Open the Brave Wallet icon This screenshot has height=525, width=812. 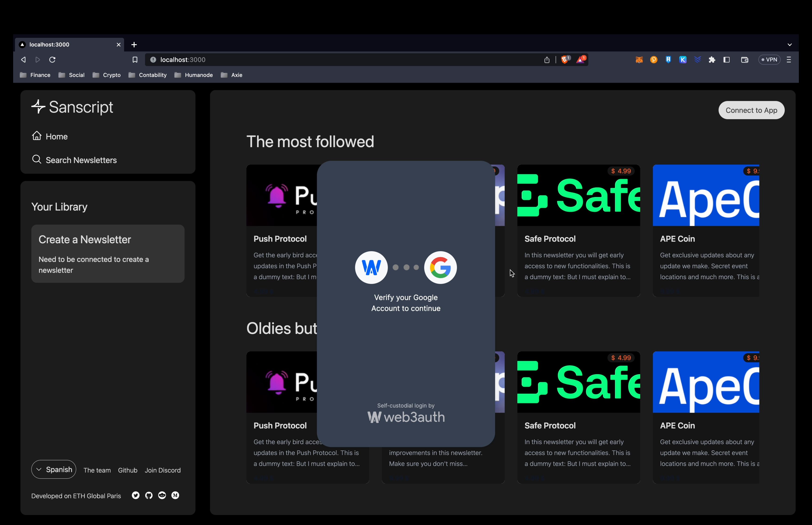745,60
